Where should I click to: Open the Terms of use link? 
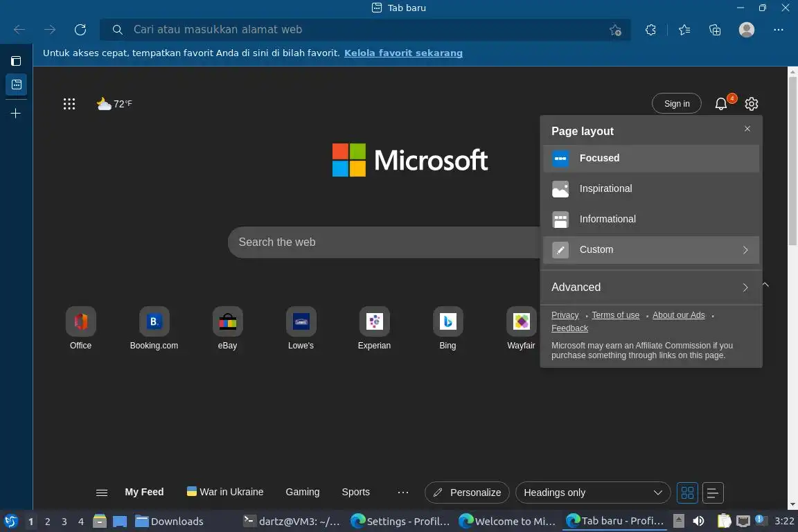pyautogui.click(x=615, y=315)
